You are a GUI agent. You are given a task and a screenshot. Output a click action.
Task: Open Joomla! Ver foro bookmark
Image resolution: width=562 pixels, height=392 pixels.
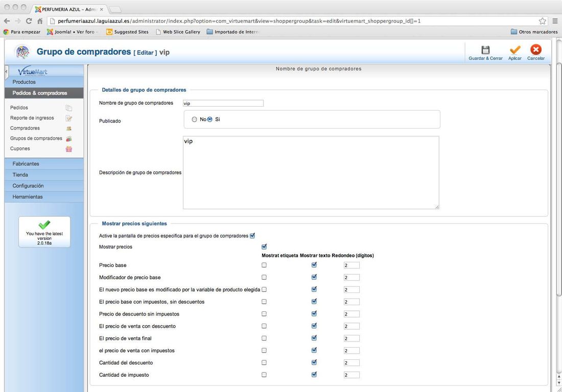coord(71,32)
